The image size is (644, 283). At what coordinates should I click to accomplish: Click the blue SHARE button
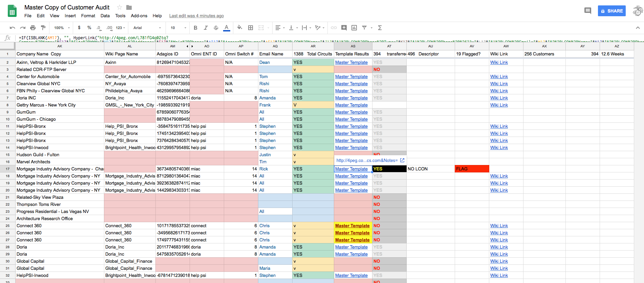point(612,11)
